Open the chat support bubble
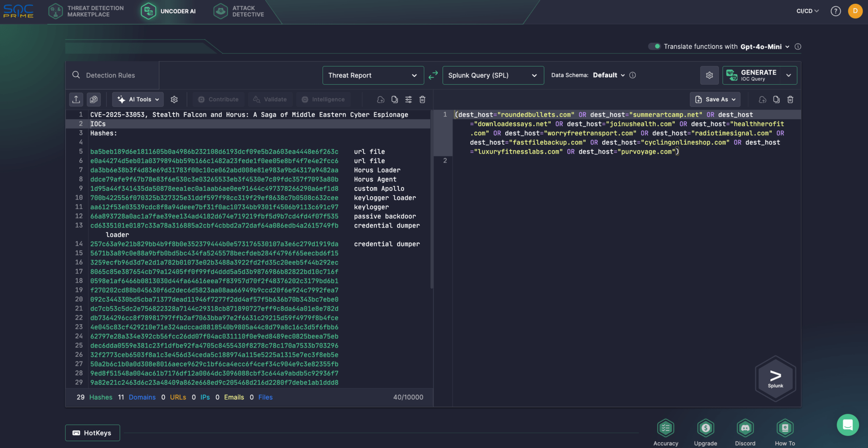 [x=848, y=425]
